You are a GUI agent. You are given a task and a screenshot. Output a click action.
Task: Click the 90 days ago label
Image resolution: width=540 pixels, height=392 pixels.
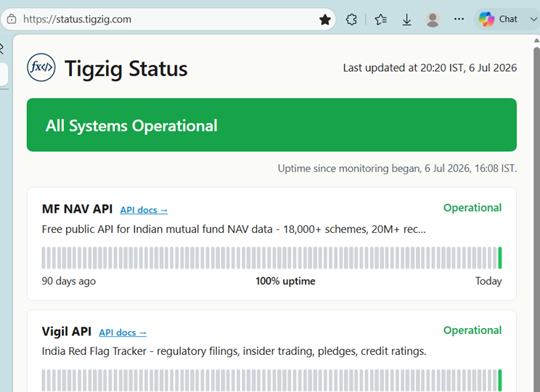tap(68, 281)
